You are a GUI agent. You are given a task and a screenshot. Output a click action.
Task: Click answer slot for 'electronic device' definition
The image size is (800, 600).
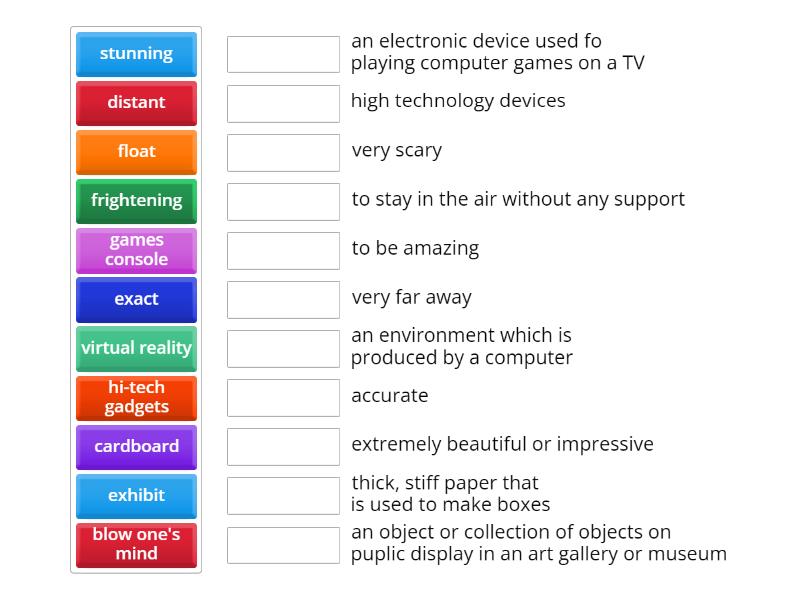point(283,54)
